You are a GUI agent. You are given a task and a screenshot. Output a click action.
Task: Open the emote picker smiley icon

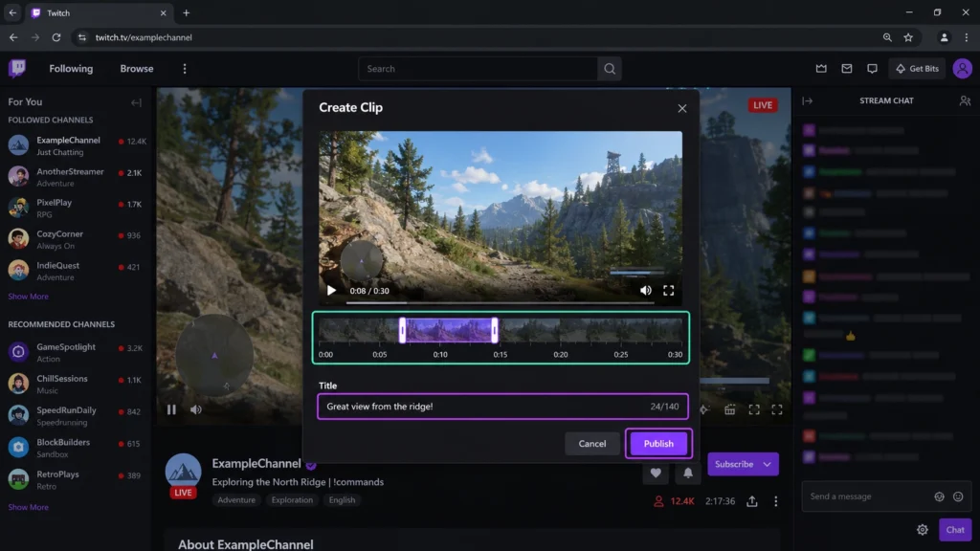click(958, 496)
